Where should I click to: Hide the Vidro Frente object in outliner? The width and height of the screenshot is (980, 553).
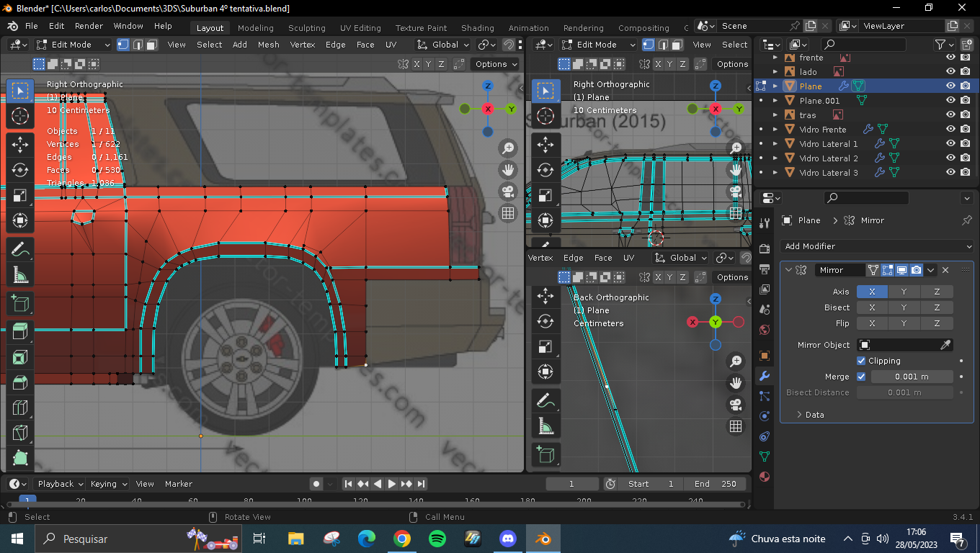coord(950,130)
